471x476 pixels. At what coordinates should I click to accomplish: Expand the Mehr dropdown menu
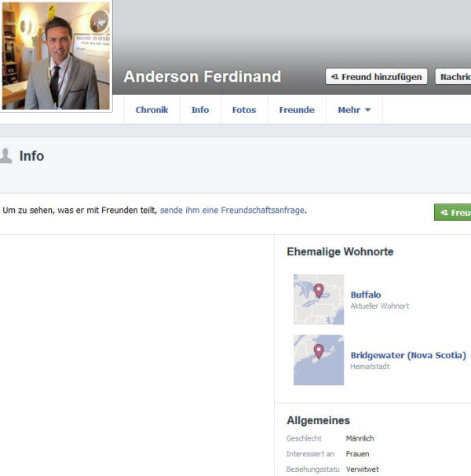(354, 110)
